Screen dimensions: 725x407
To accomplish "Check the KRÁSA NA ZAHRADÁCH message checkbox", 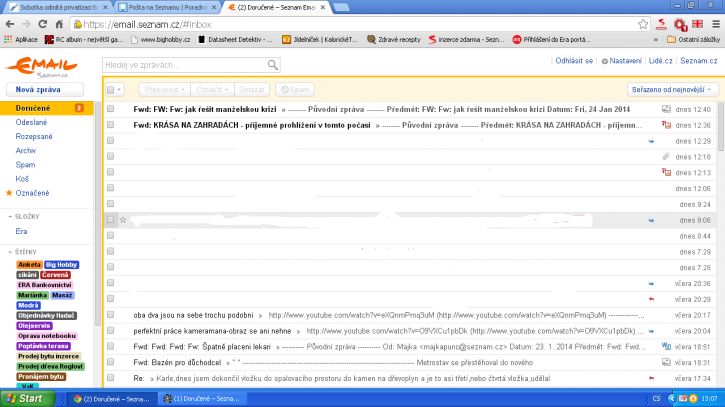I will (111, 124).
